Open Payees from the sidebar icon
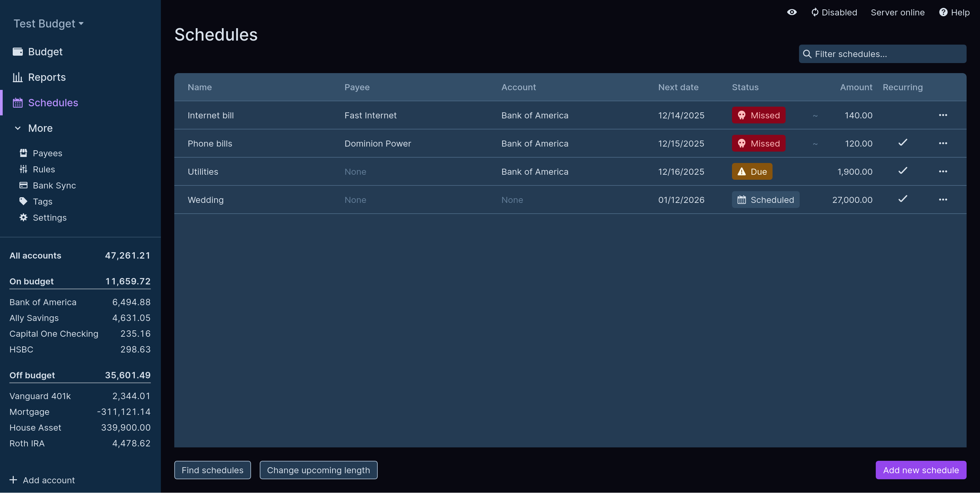The width and height of the screenshot is (980, 493). tap(23, 153)
